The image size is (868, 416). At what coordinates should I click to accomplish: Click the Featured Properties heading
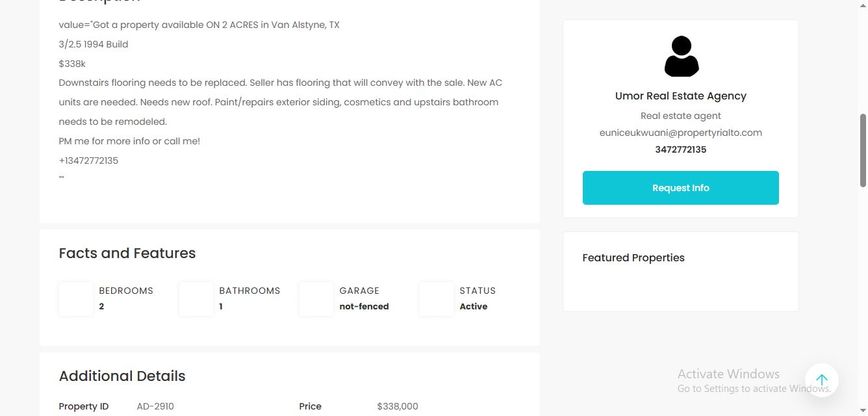[633, 257]
